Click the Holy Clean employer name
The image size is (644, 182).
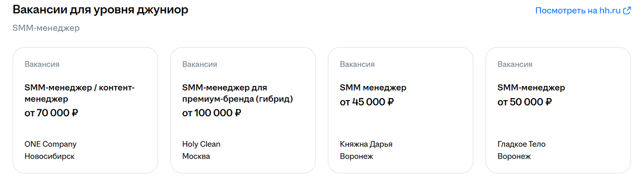[x=202, y=144]
